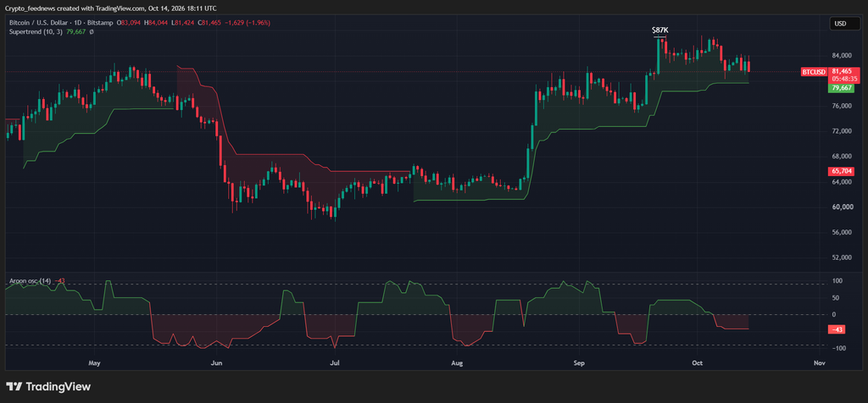Click the 52,000 price axis label
The width and height of the screenshot is (868, 403).
point(842,258)
